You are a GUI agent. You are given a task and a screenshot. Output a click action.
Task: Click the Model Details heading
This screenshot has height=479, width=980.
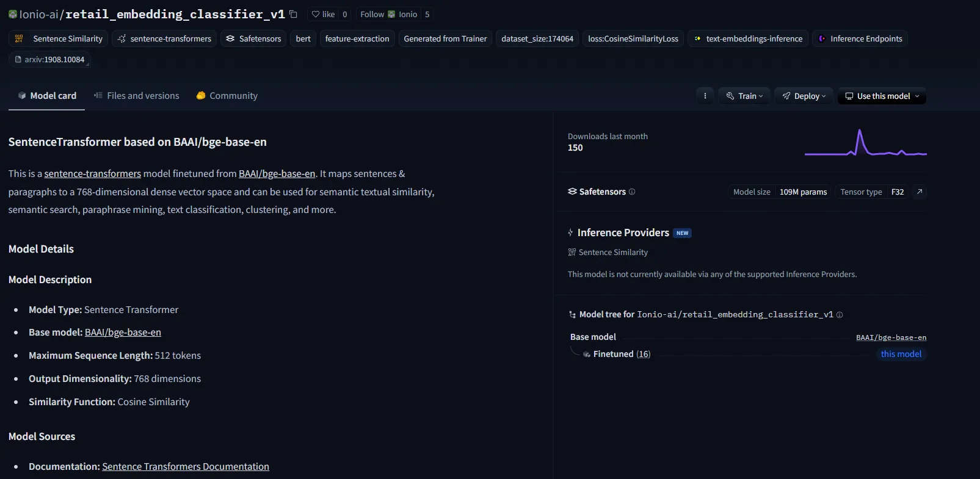point(41,249)
